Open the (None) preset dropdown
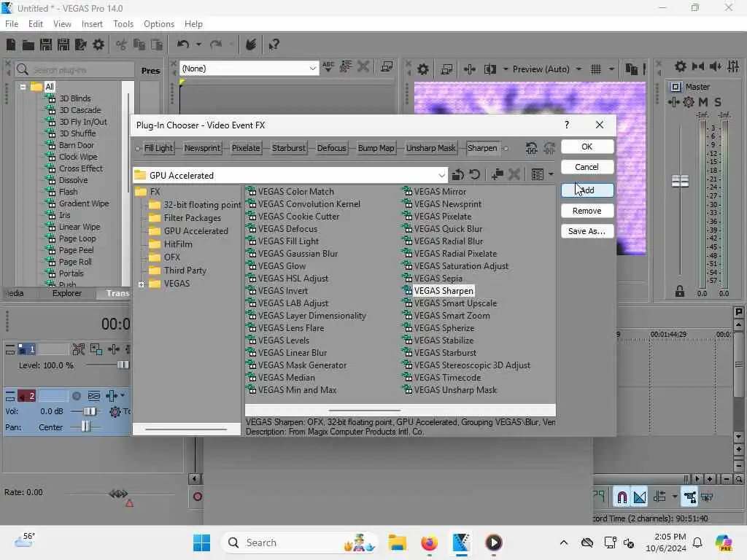The height and width of the screenshot is (560, 747). pyautogui.click(x=312, y=69)
